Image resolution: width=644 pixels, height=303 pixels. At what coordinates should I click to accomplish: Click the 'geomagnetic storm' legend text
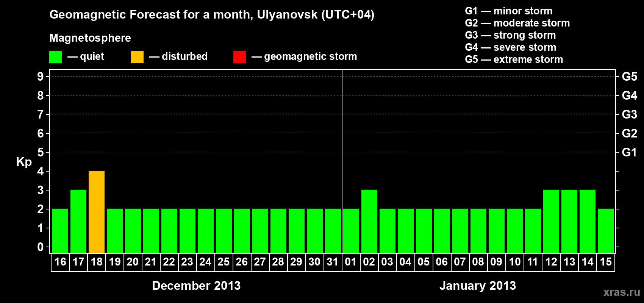311,57
